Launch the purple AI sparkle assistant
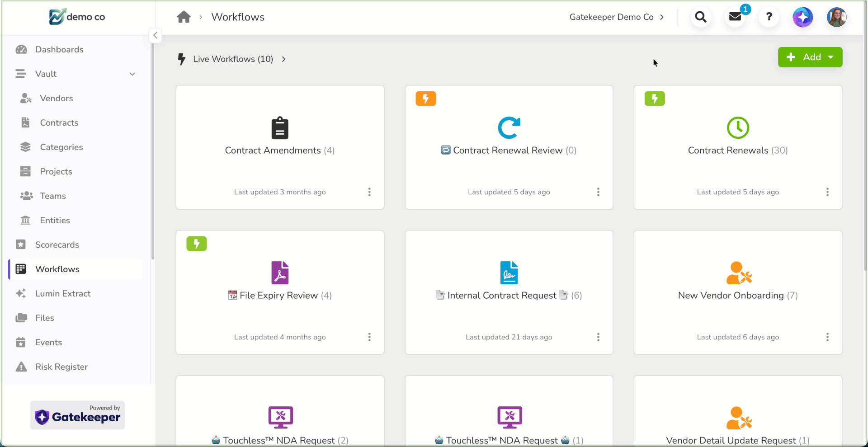 point(803,17)
